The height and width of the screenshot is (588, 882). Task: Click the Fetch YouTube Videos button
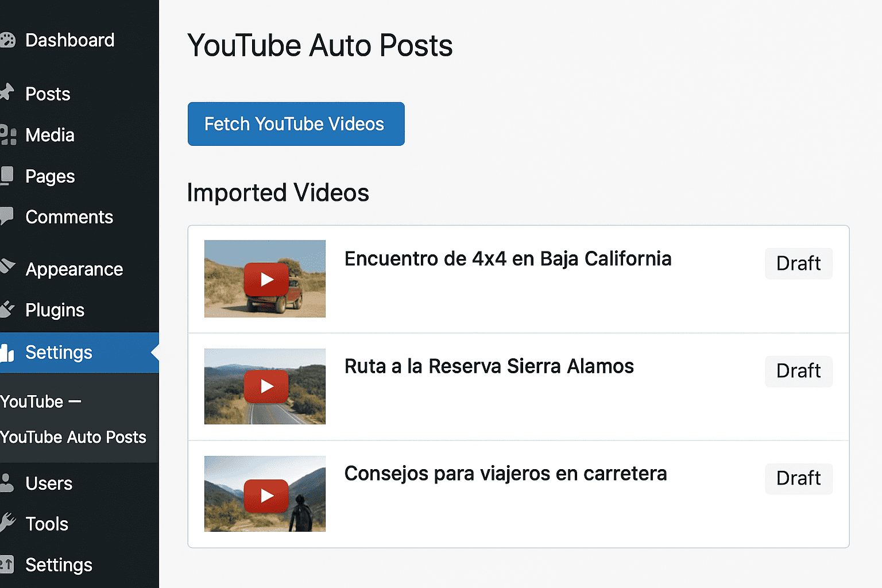pos(296,124)
